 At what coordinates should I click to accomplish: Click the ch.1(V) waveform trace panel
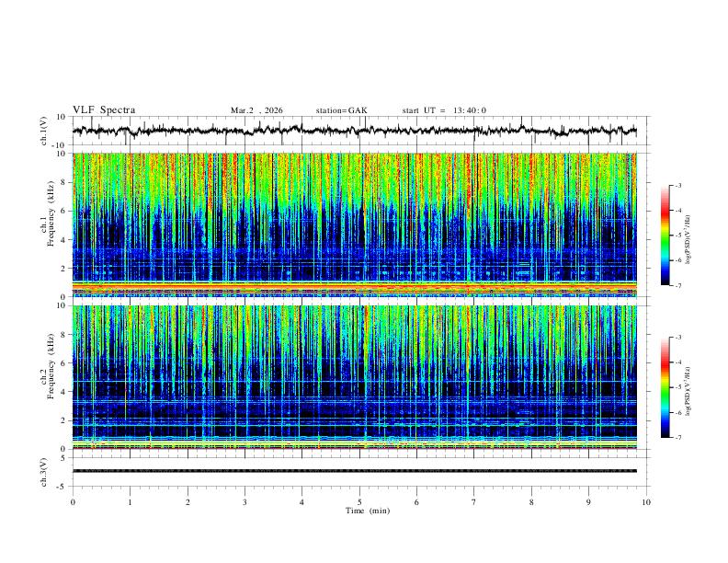pos(360,131)
